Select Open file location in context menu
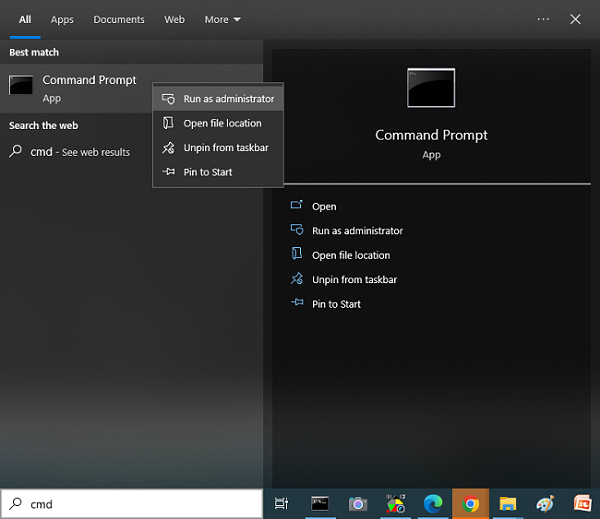This screenshot has width=600, height=519. [222, 123]
